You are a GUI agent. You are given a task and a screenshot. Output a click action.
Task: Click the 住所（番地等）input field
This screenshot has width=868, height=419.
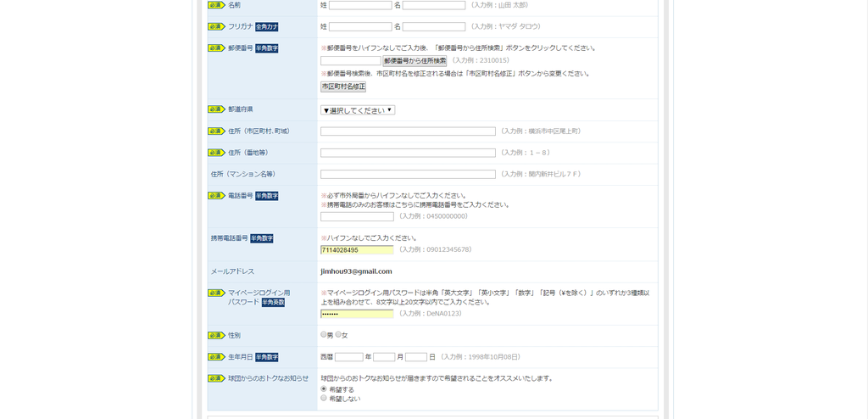pyautogui.click(x=408, y=153)
